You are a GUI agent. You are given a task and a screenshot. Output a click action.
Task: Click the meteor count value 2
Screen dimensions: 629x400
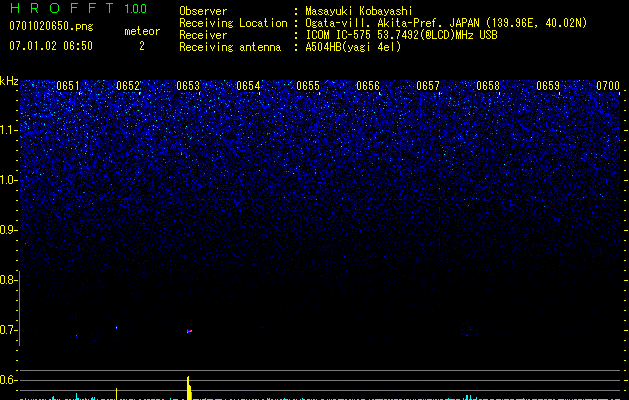pos(142,46)
